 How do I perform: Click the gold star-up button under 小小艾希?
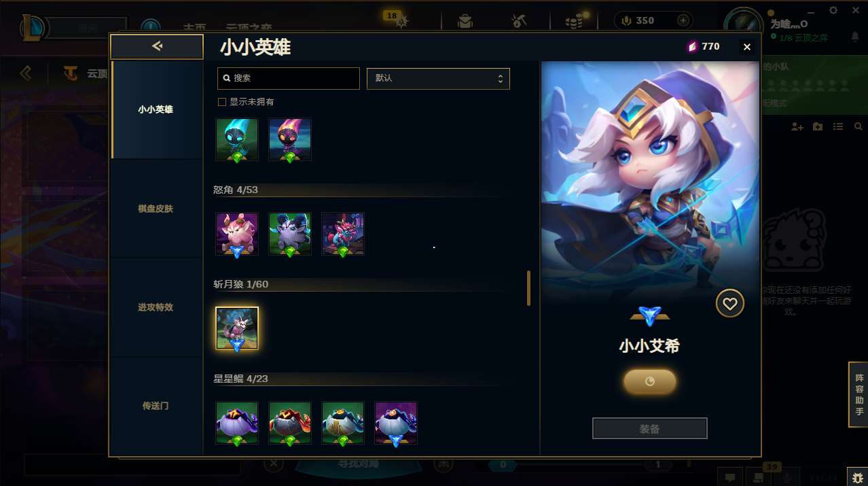pyautogui.click(x=650, y=381)
